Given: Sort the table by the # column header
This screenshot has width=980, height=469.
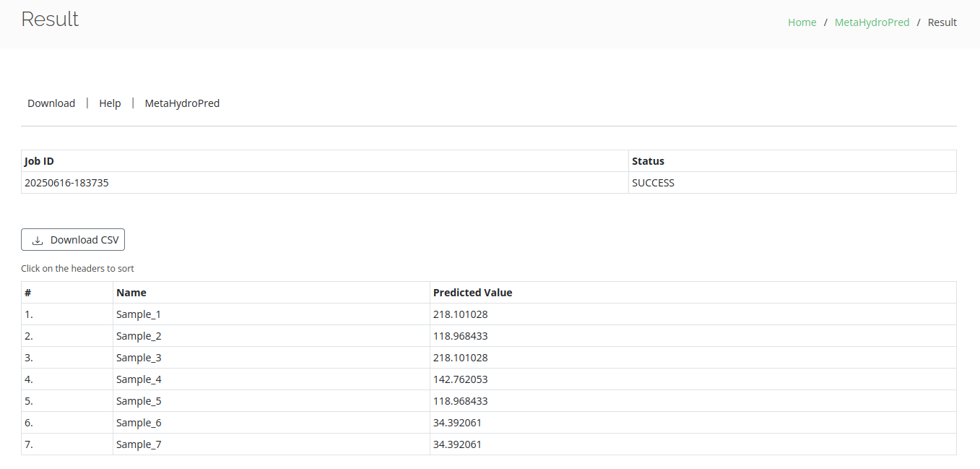Looking at the screenshot, I should 28,293.
